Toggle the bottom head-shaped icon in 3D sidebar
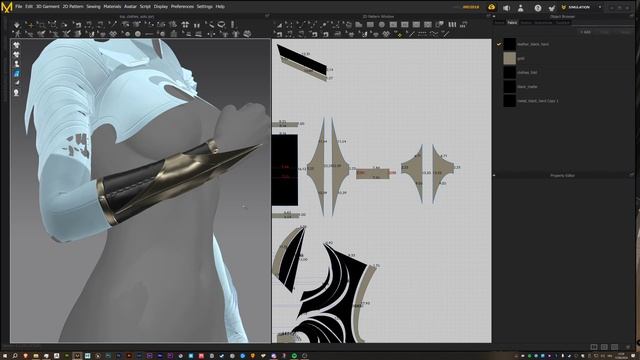Image resolution: width=640 pixels, height=360 pixels. click(x=16, y=93)
